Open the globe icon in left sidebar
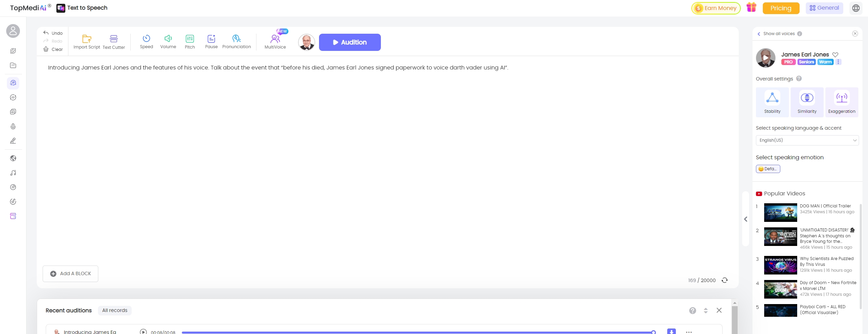The height and width of the screenshot is (334, 868). coord(13,158)
